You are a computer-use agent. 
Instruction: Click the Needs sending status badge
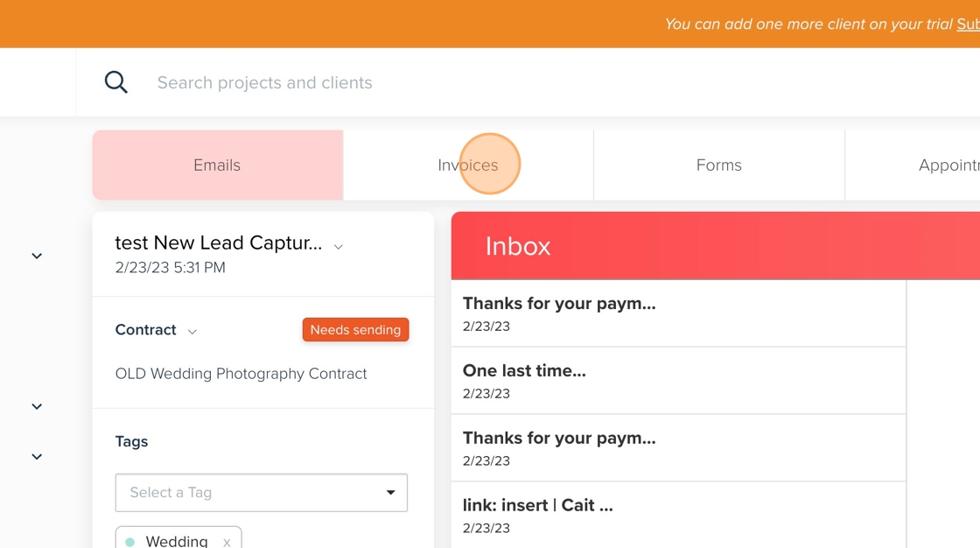click(x=355, y=330)
